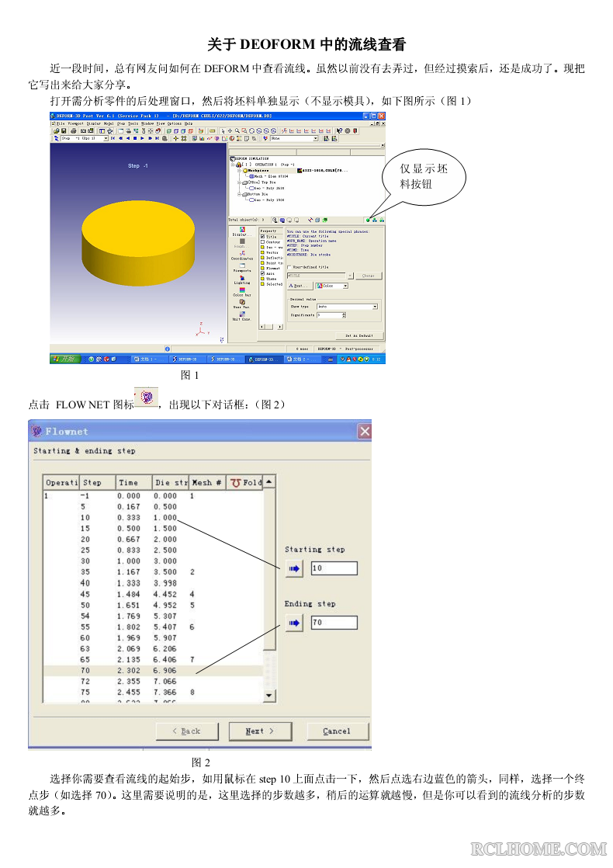The width and height of the screenshot is (613, 868).
Task: Open the Color bar panel in sidebar
Action: point(242,291)
